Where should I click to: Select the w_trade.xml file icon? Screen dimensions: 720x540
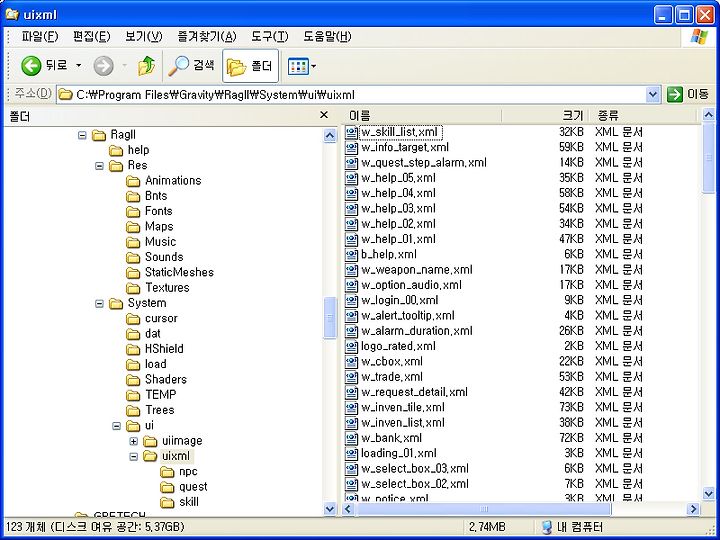[351, 377]
